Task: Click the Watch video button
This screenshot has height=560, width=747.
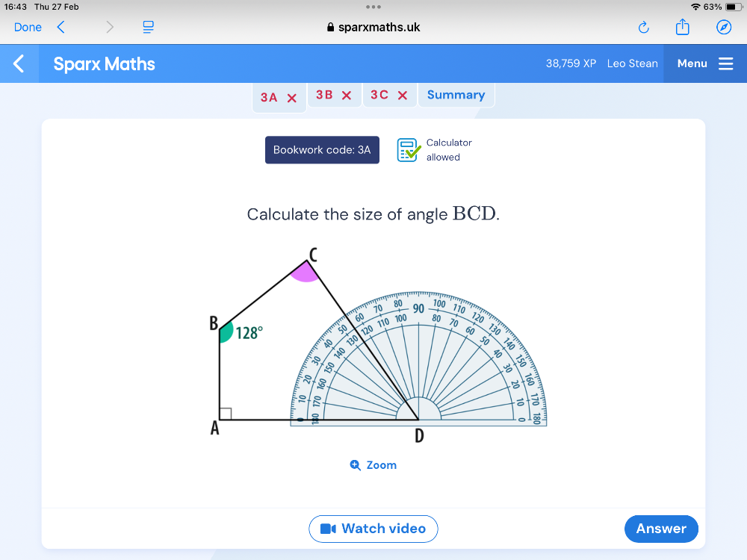Action: [373, 529]
